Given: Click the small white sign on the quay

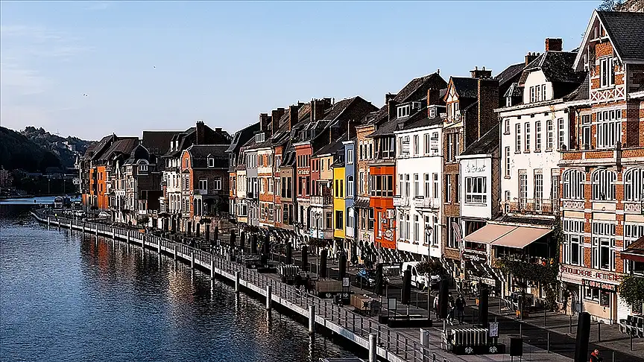Looking at the screenshot, I should click(493, 329).
